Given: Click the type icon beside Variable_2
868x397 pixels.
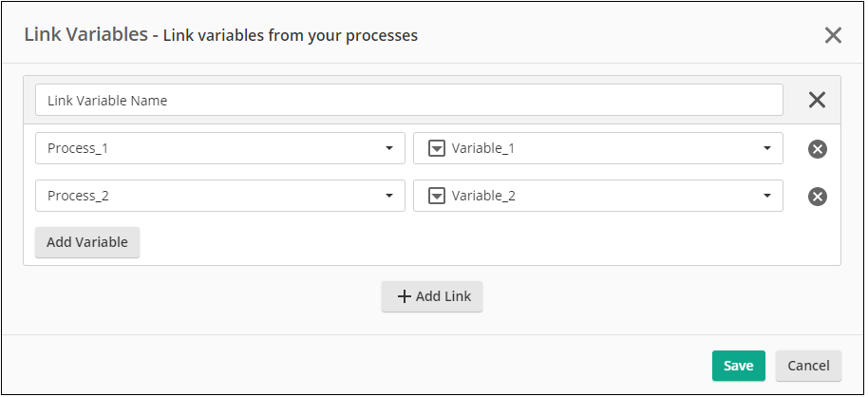Looking at the screenshot, I should [x=437, y=196].
